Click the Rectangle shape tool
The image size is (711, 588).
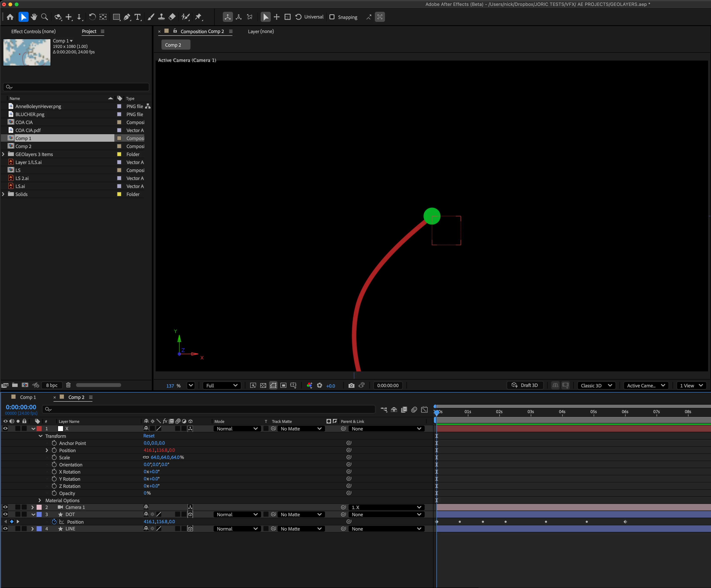coord(116,17)
